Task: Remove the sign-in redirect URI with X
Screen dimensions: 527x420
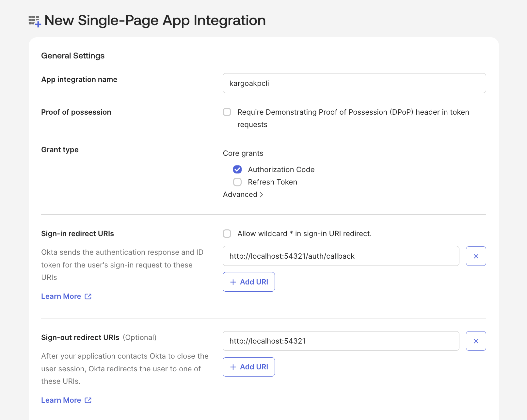Action: (476, 256)
